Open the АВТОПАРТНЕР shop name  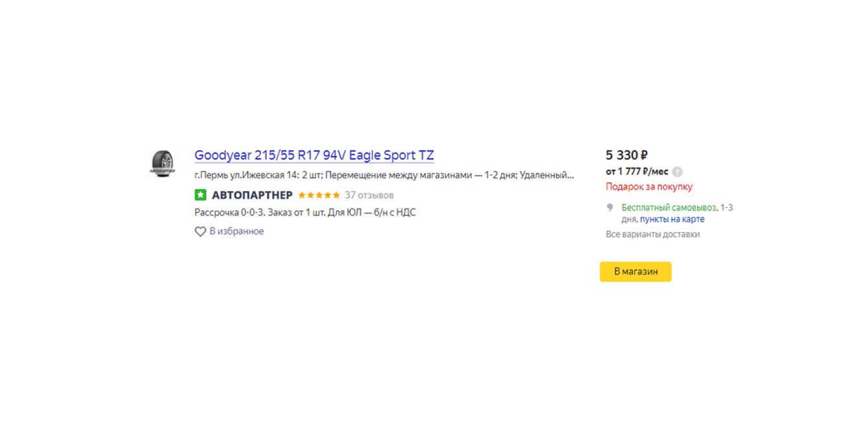(x=252, y=195)
